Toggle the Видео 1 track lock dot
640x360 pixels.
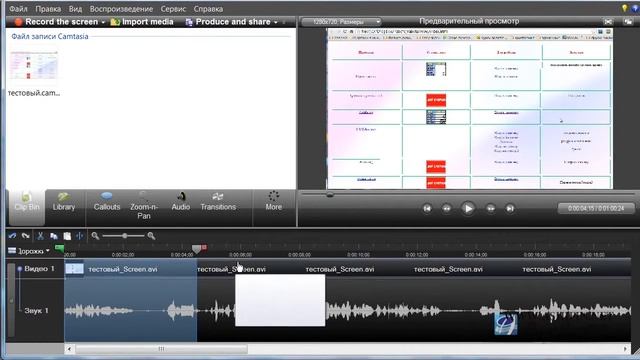coord(19,269)
